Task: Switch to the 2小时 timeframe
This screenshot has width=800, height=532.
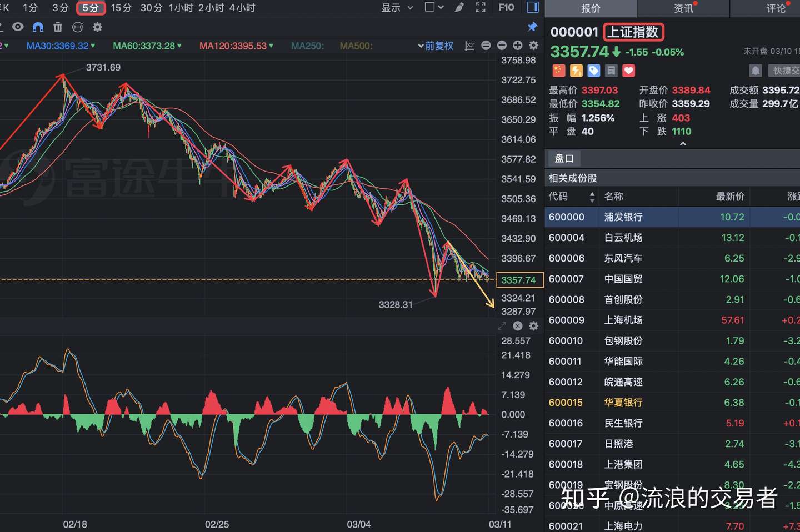Action: click(x=211, y=8)
